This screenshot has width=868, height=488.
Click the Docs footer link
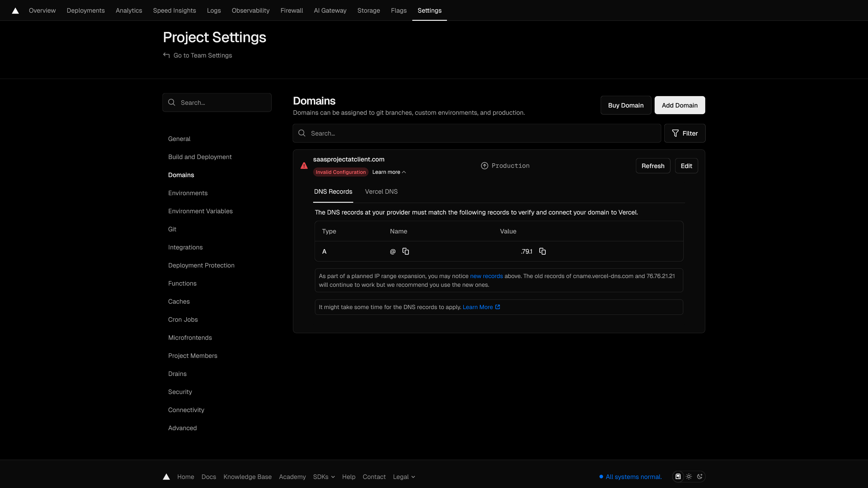(209, 477)
